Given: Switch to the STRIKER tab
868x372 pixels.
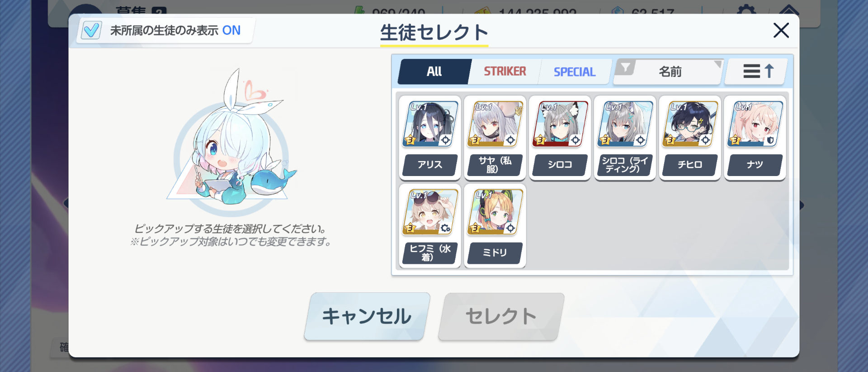Looking at the screenshot, I should 505,72.
